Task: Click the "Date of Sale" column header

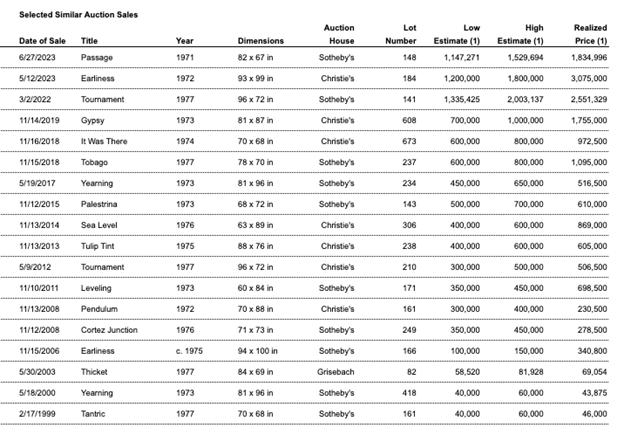Action: click(43, 41)
